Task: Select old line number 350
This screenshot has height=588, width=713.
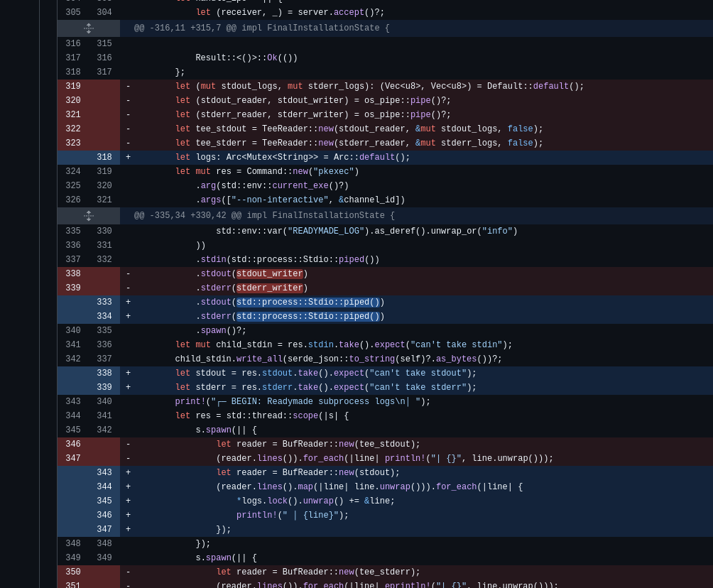Action: [x=73, y=572]
